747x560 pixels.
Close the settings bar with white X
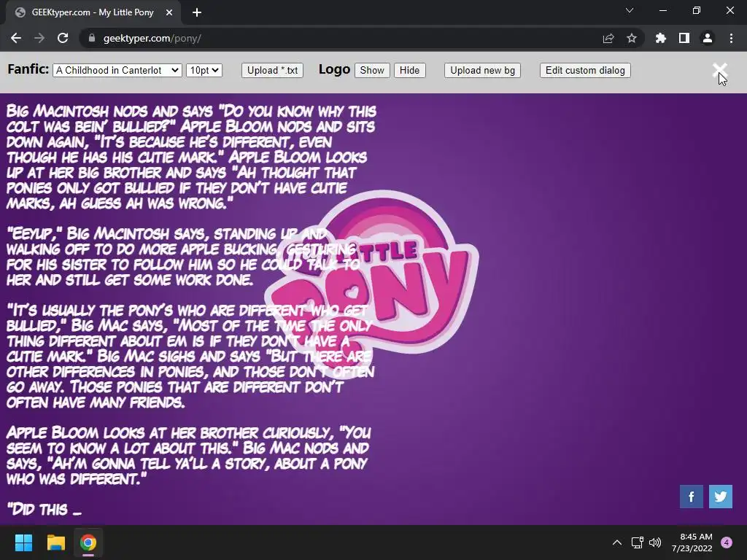(x=719, y=71)
